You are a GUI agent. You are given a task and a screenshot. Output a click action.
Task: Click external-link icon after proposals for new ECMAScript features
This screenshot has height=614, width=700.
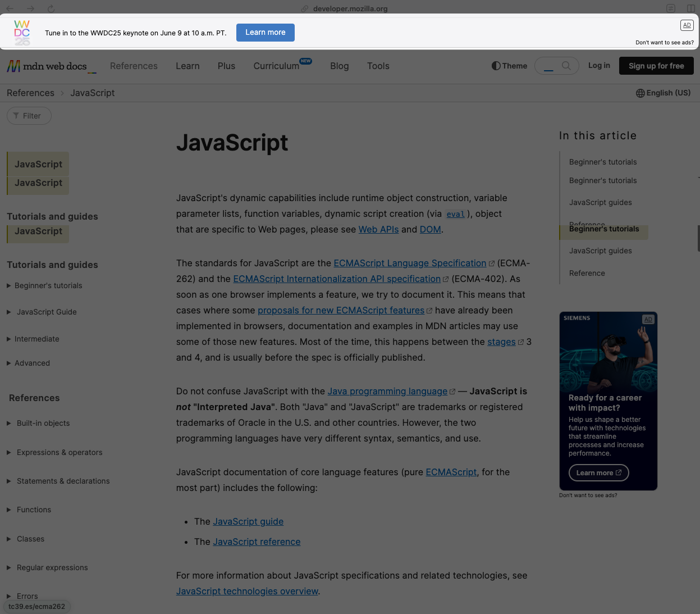(x=429, y=311)
